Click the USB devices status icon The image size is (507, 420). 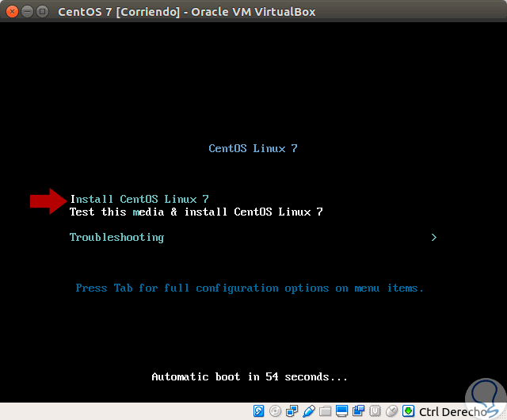(309, 411)
